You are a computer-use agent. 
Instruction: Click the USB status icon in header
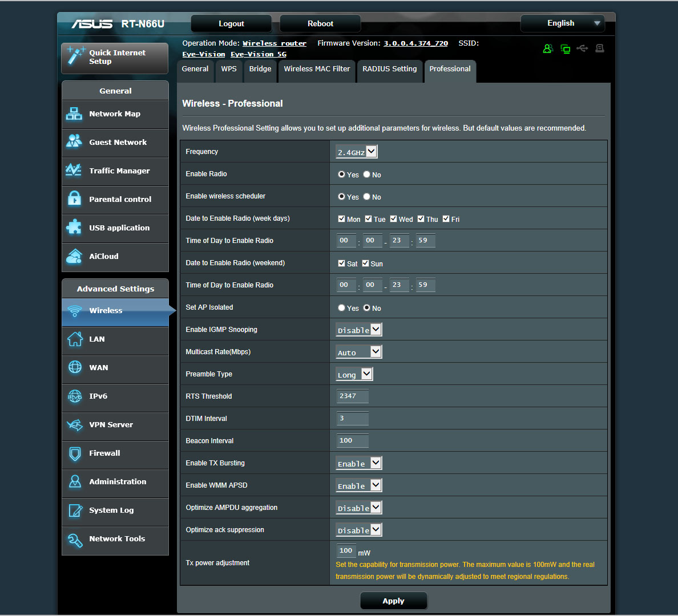[x=582, y=48]
